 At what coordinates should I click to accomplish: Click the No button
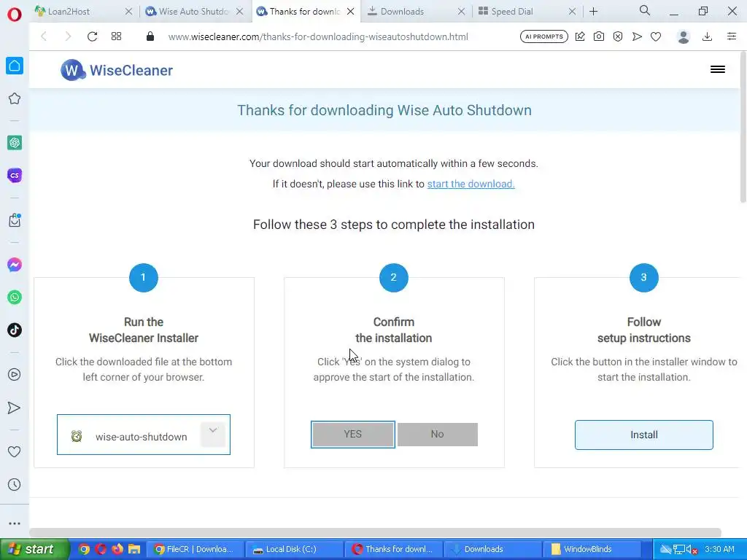(x=438, y=435)
